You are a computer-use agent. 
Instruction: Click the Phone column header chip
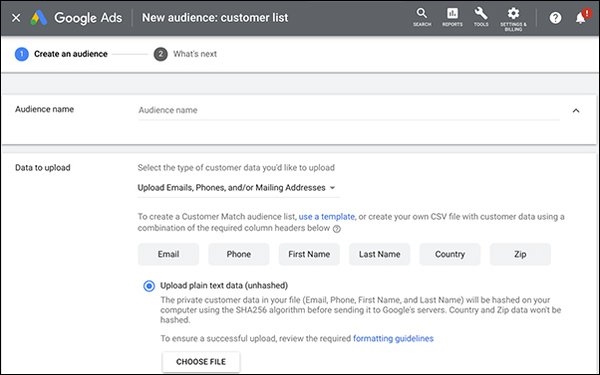click(239, 254)
